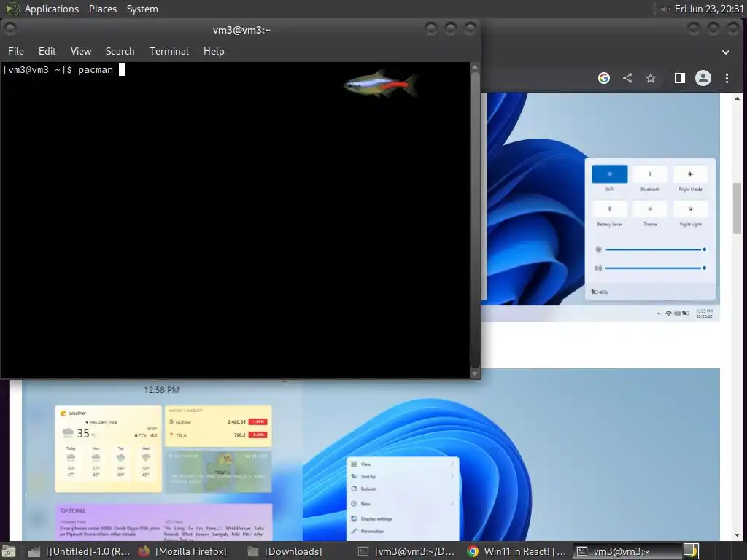The image size is (747, 560).
Task: Click the Night Light tile in the quick settings screenshot
Action: (x=690, y=209)
